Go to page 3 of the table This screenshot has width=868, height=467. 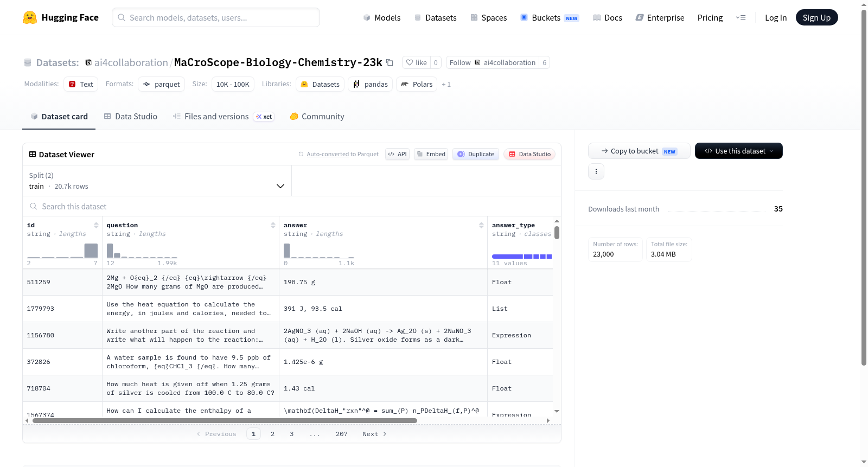tap(291, 434)
